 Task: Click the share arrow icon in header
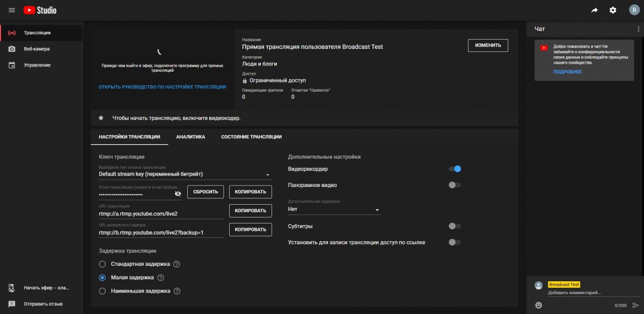point(595,10)
